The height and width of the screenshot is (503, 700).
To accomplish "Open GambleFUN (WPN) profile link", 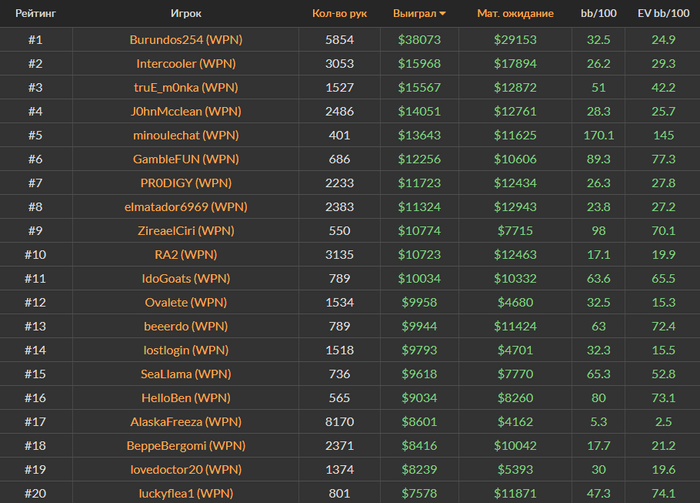I will pyautogui.click(x=186, y=159).
